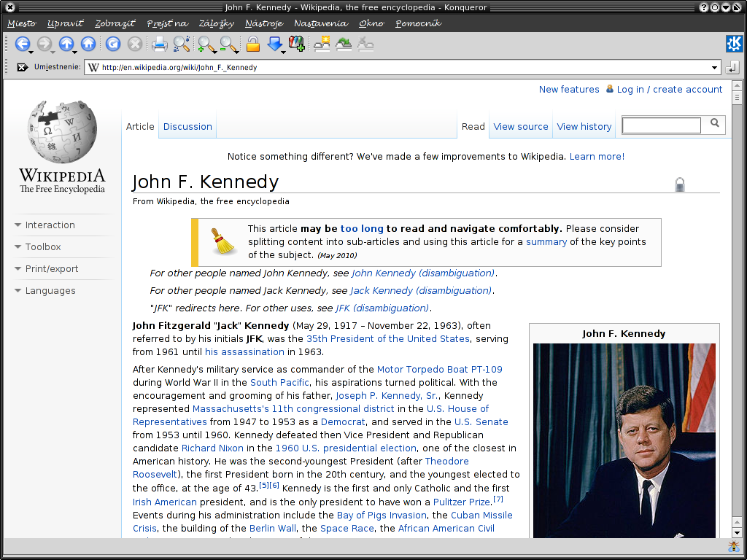Click the Wikipedia globe logo

(62, 132)
